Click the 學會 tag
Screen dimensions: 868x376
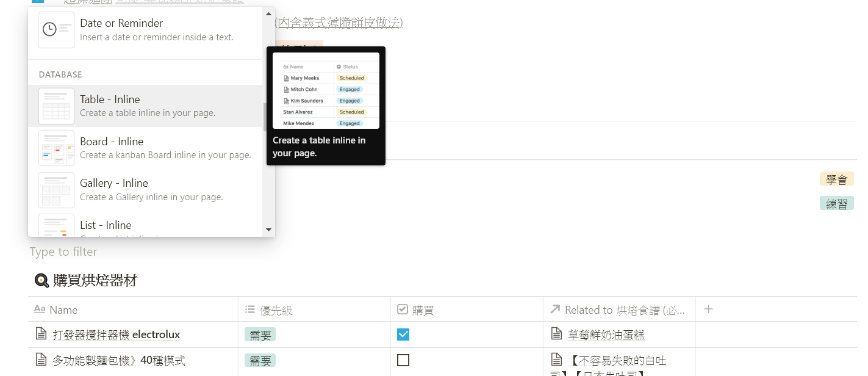[x=837, y=179]
